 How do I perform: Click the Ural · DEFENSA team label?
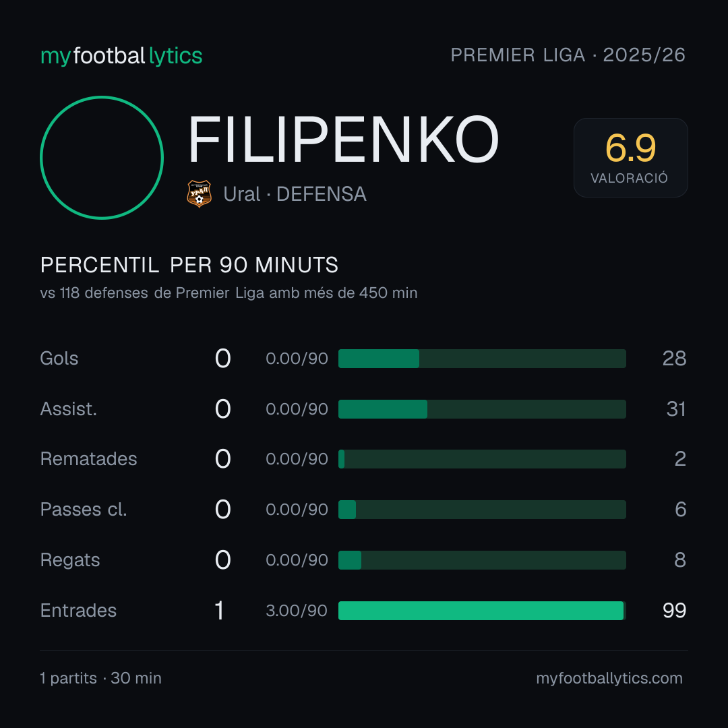(x=295, y=194)
